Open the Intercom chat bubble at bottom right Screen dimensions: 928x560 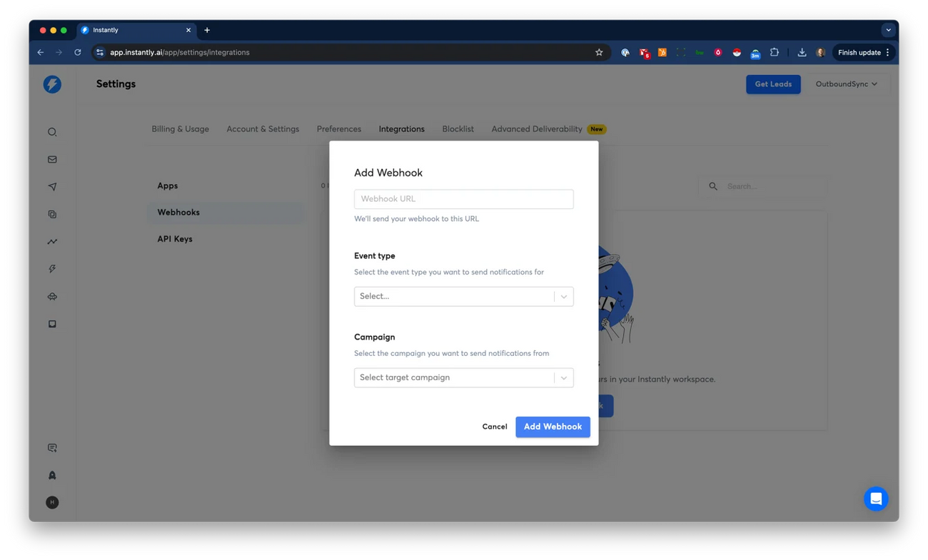pos(876,499)
